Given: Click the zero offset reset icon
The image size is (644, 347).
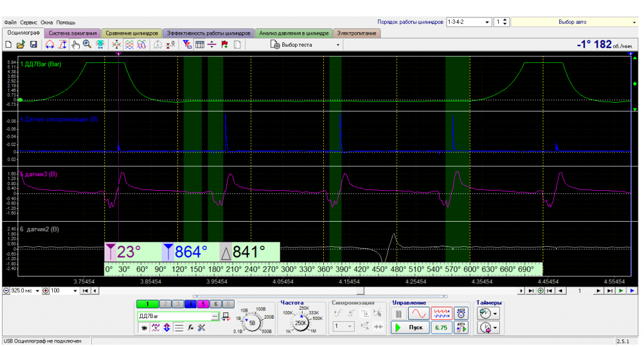Looking at the screenshot, I should (170, 45).
